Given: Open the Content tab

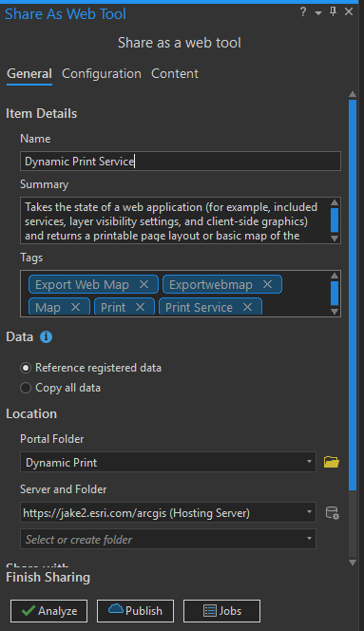Looking at the screenshot, I should (x=175, y=73).
